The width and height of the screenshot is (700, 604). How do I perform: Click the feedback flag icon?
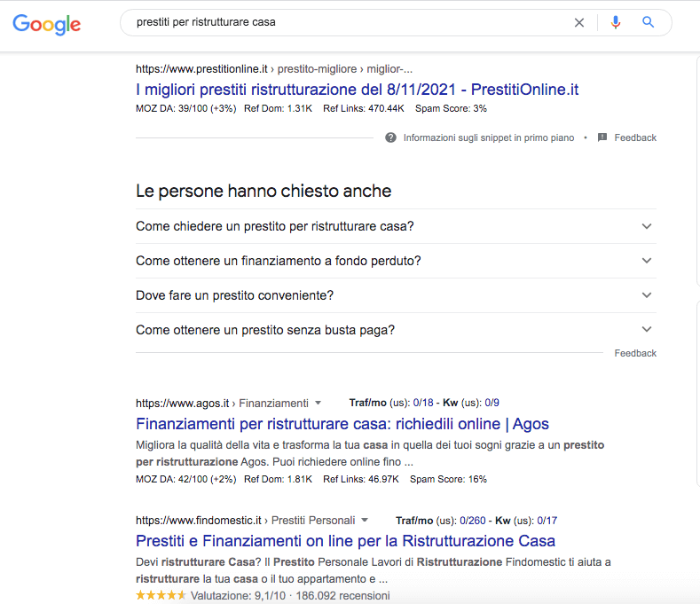602,137
